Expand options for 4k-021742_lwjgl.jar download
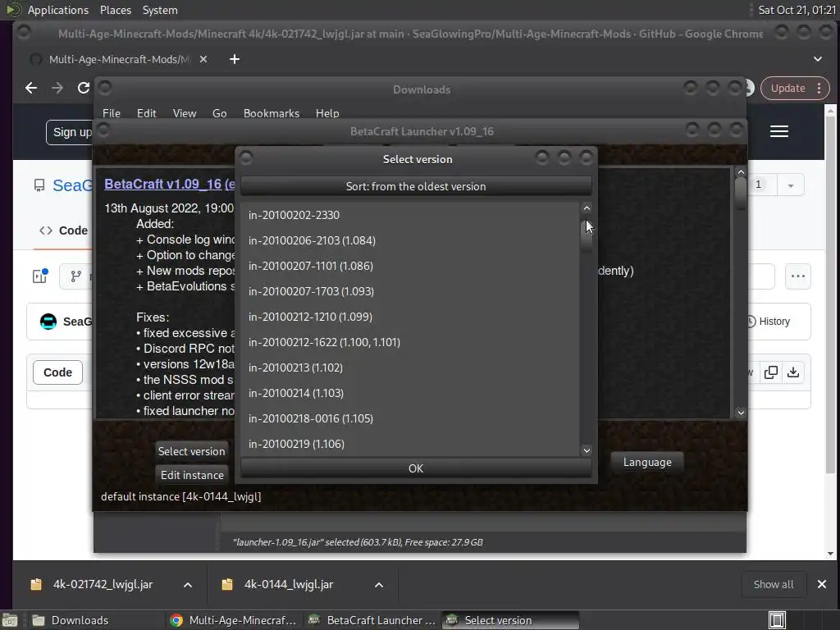 pos(188,585)
